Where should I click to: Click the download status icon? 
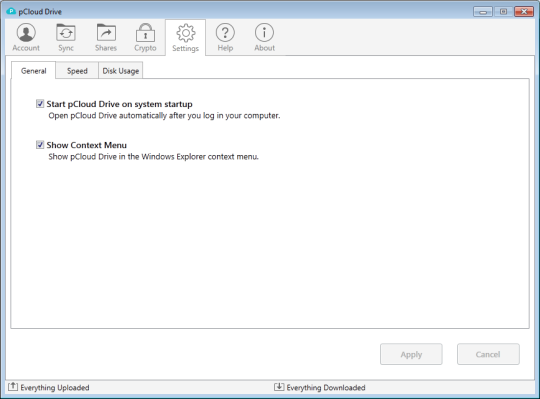click(x=279, y=387)
